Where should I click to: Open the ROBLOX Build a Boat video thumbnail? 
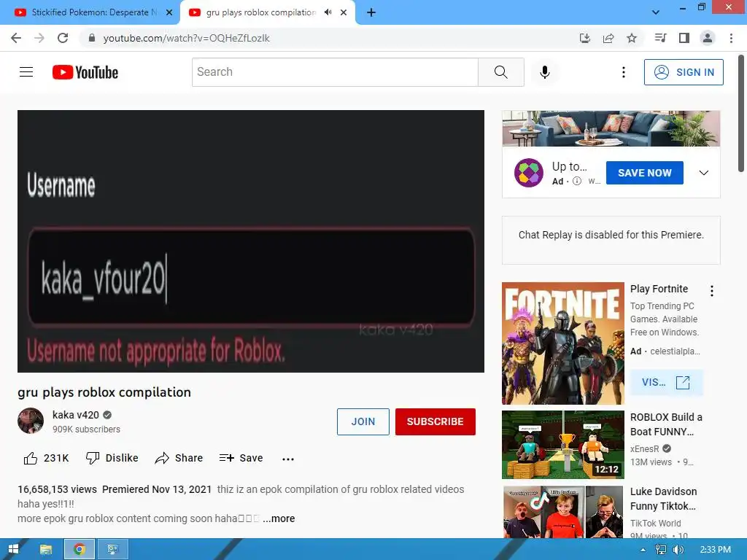(563, 445)
